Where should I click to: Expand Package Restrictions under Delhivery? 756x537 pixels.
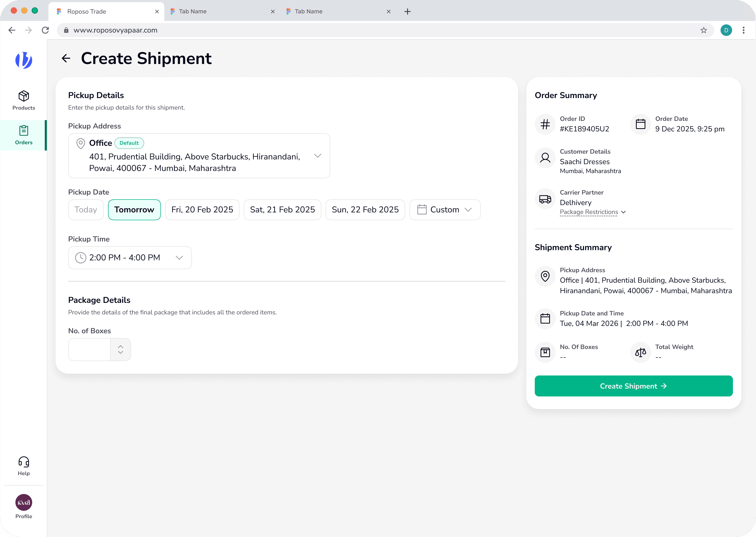coord(592,212)
